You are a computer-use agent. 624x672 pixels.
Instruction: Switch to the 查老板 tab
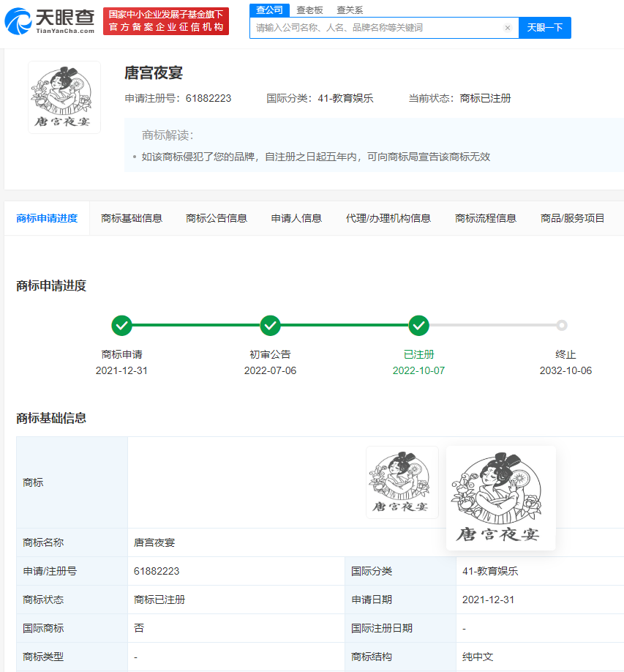tap(308, 10)
